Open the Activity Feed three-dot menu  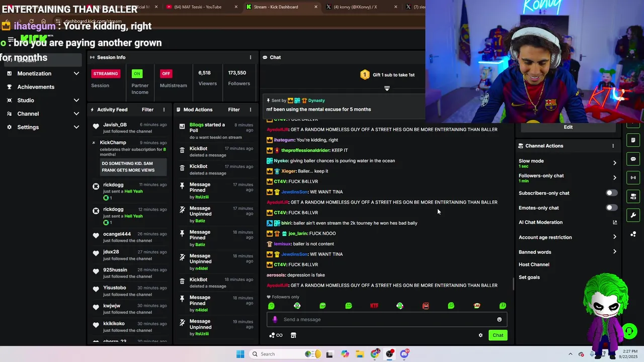[164, 110]
